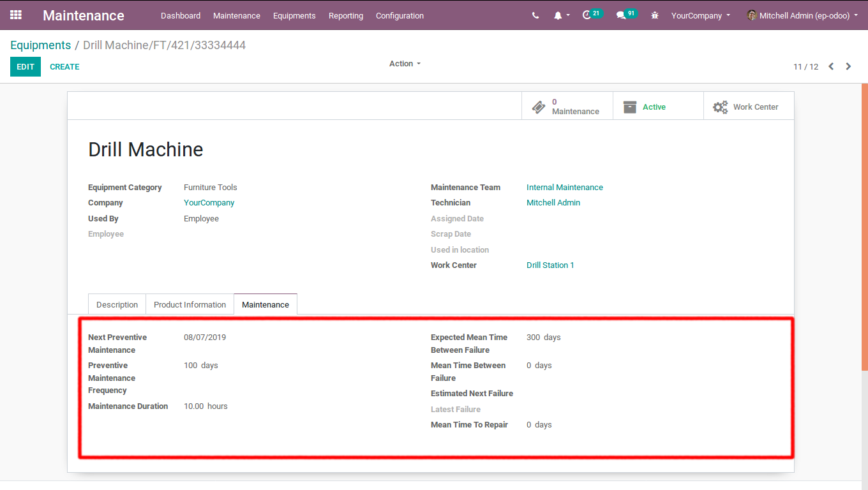The image size is (868, 490).
Task: Click the phone call icon
Action: click(535, 15)
